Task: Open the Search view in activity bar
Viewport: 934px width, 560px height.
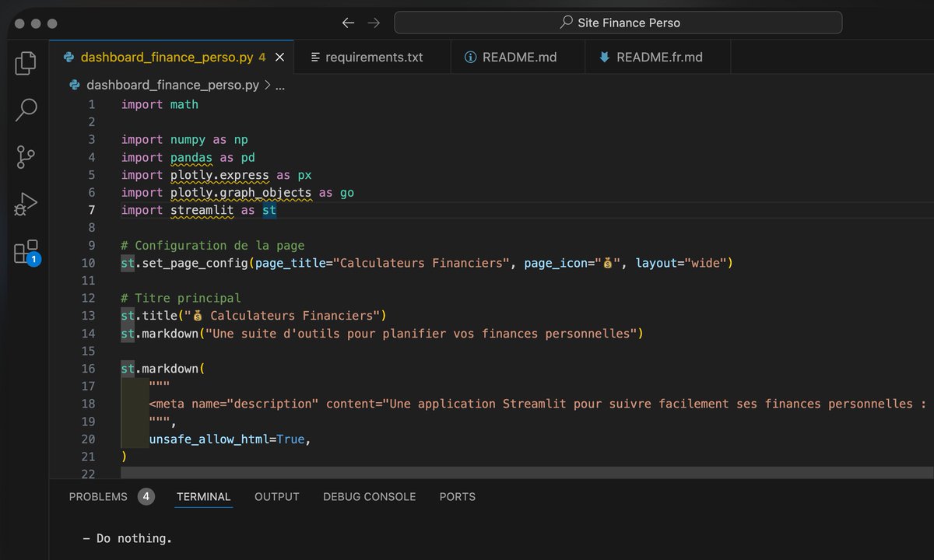Action: click(26, 110)
